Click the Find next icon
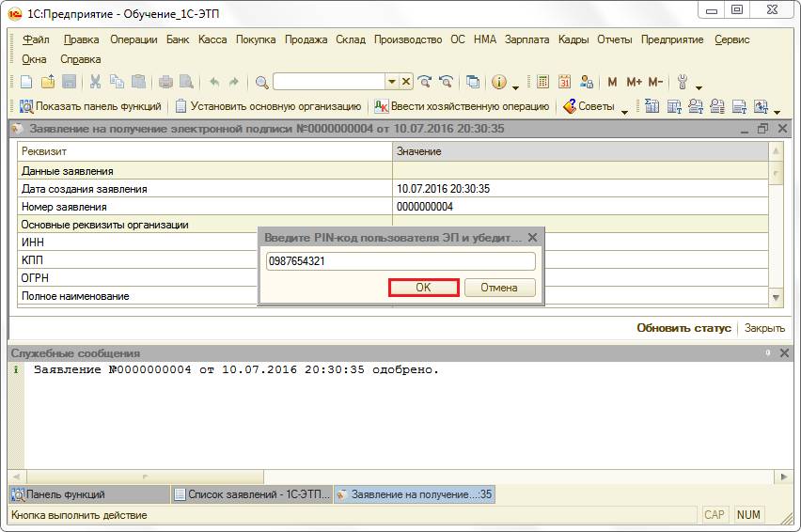 [x=424, y=82]
